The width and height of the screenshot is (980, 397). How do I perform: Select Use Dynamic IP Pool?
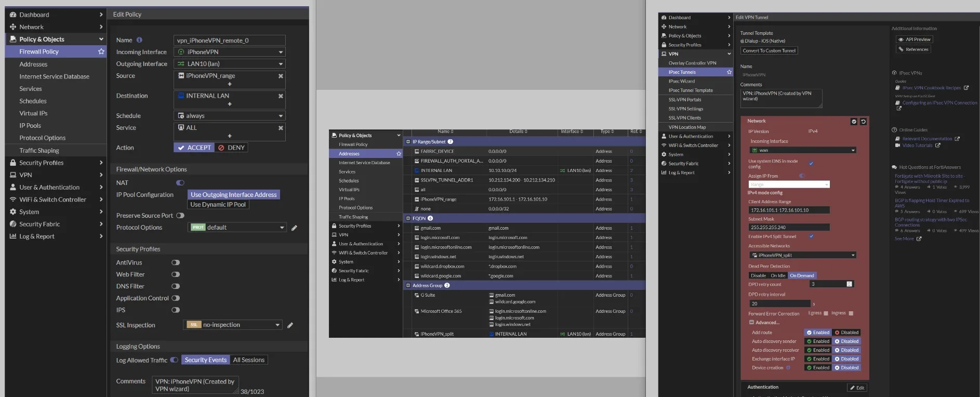click(218, 205)
